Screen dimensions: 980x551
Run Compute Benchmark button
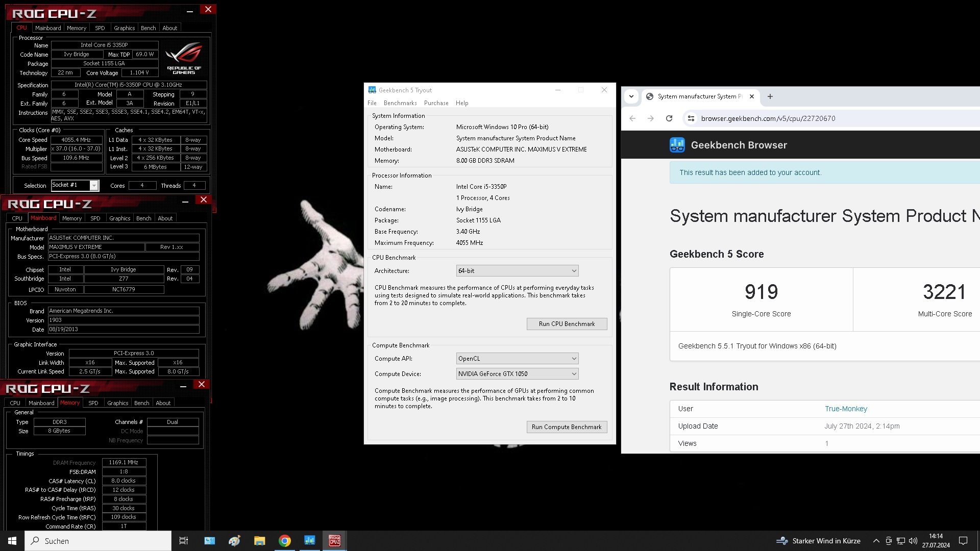coord(567,427)
